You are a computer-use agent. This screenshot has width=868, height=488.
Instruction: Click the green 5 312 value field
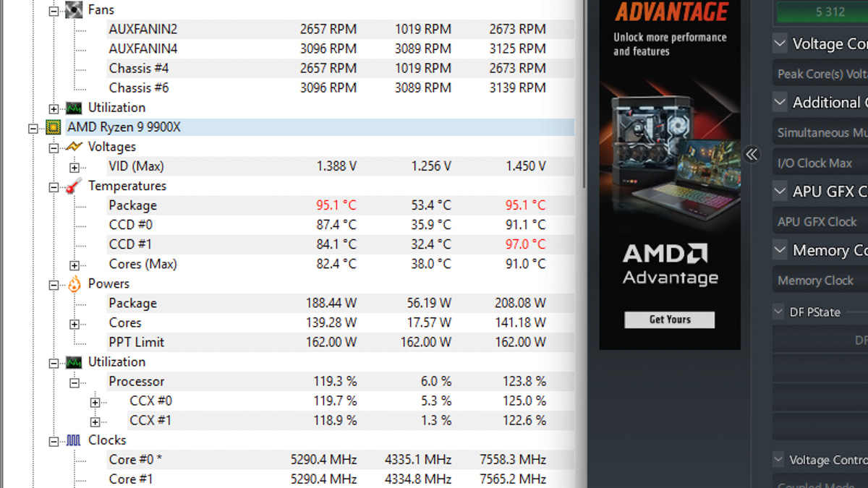pyautogui.click(x=822, y=12)
